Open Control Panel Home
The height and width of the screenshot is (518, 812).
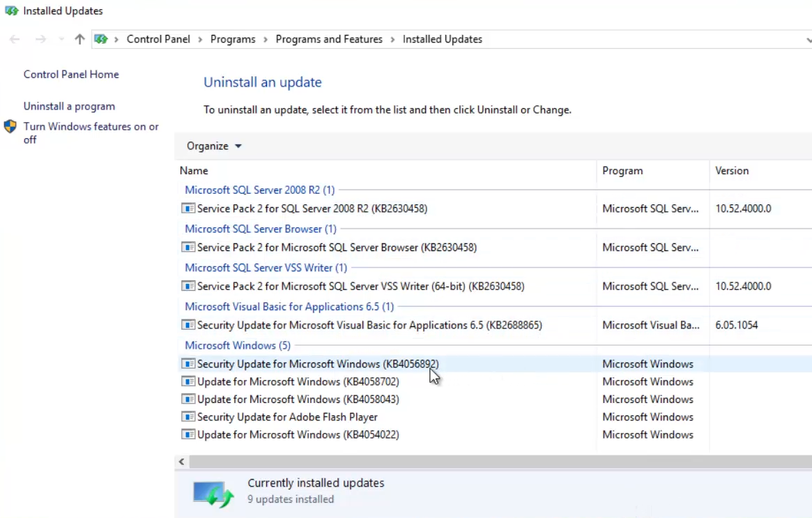tap(70, 75)
